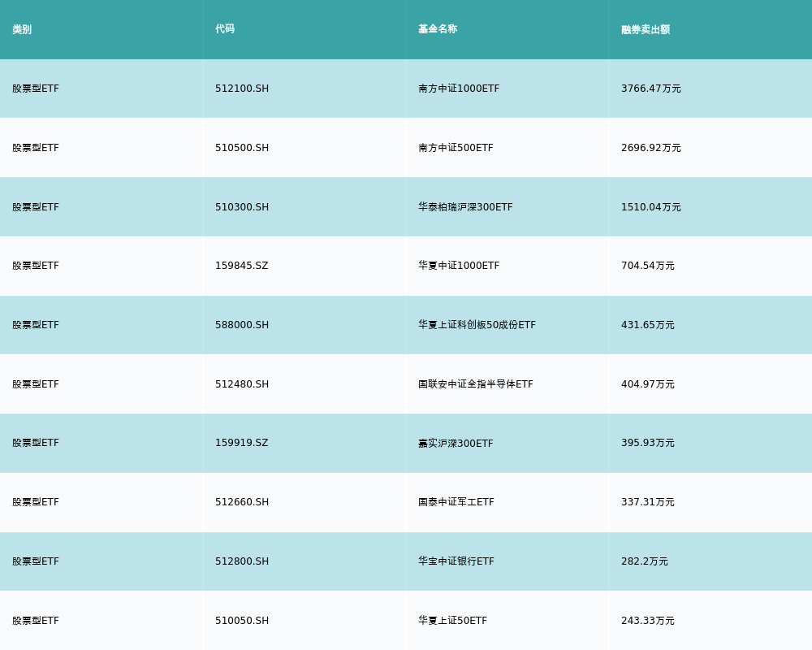
Task: Click fund name 华夏中证1000ETF
Action: (459, 266)
